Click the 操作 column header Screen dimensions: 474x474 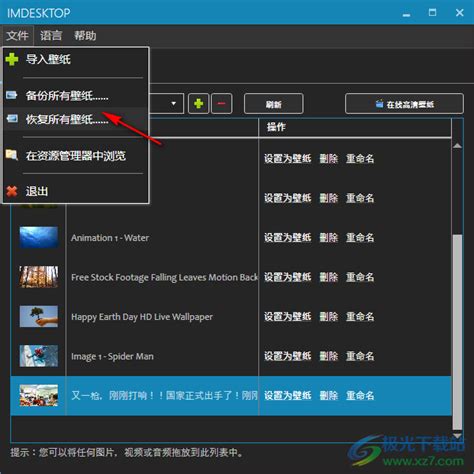[276, 127]
